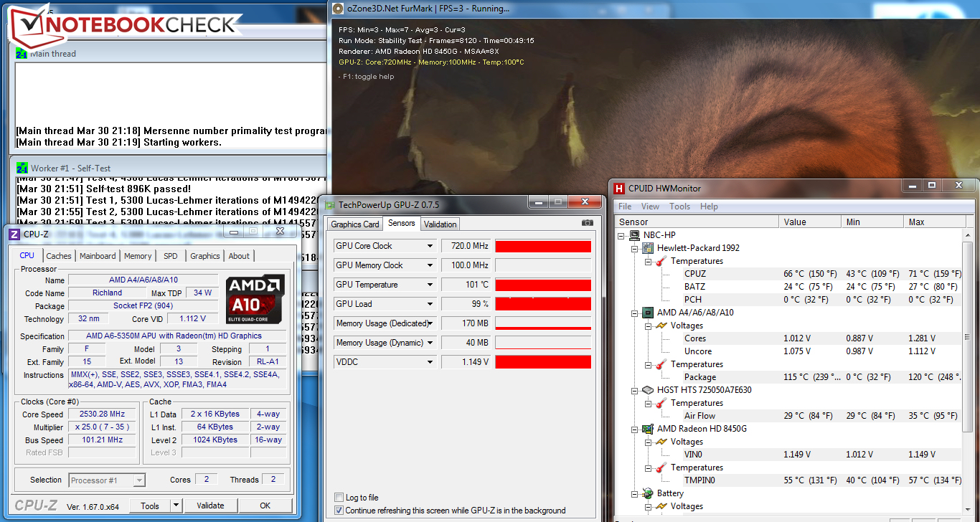980x522 pixels.
Task: Click the GPU Temperature red history graph
Action: (x=543, y=285)
